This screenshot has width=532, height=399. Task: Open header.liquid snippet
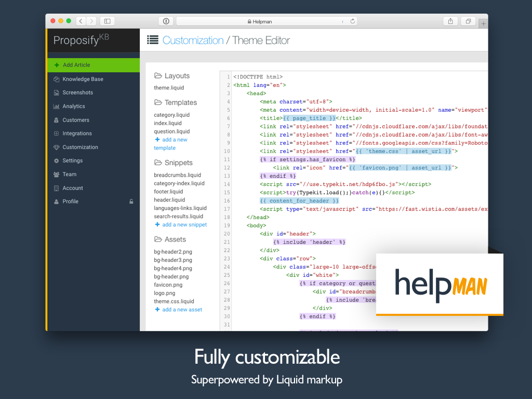169,200
